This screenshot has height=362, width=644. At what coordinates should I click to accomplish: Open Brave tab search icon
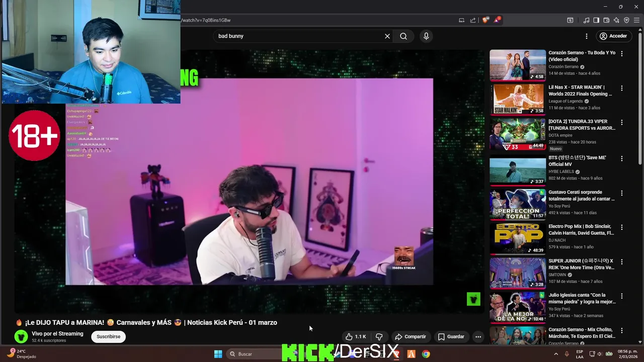[570, 20]
